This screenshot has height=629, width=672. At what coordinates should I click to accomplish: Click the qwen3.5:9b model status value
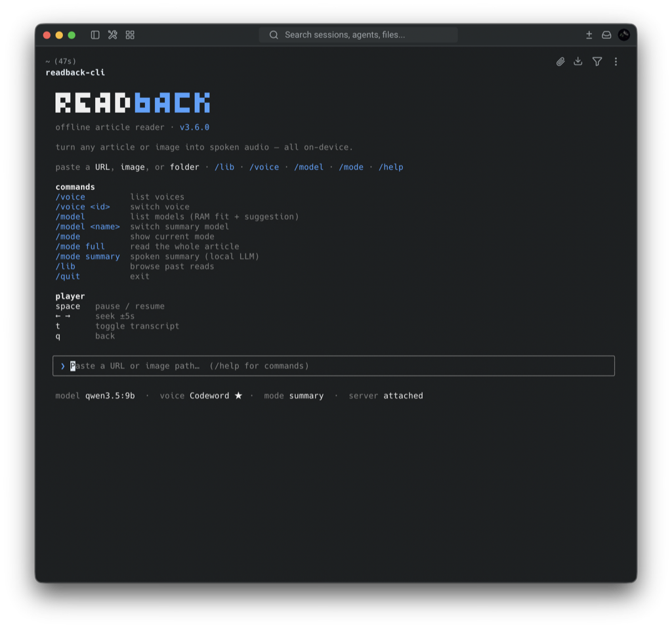tap(110, 395)
